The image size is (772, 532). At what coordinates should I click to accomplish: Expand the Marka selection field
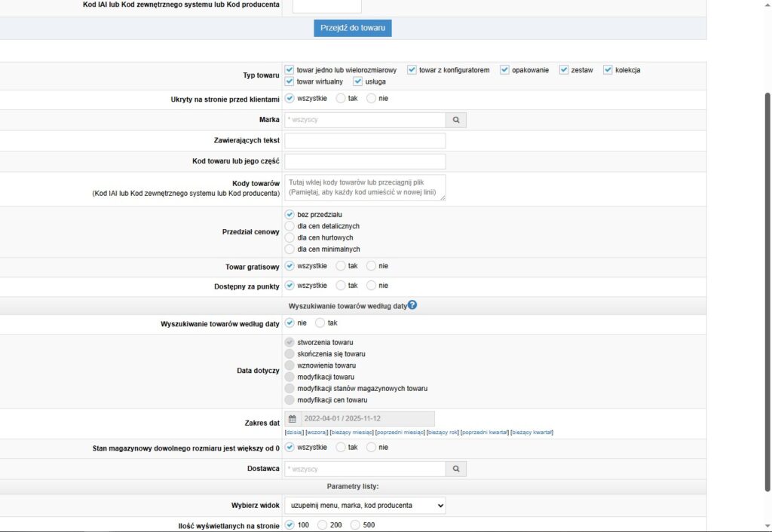pyautogui.click(x=365, y=120)
